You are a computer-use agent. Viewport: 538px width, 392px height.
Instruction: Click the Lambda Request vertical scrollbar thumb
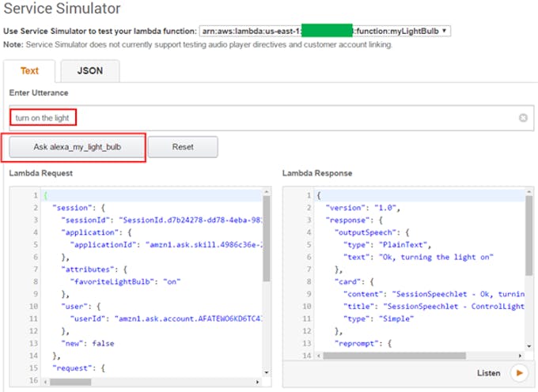point(267,239)
